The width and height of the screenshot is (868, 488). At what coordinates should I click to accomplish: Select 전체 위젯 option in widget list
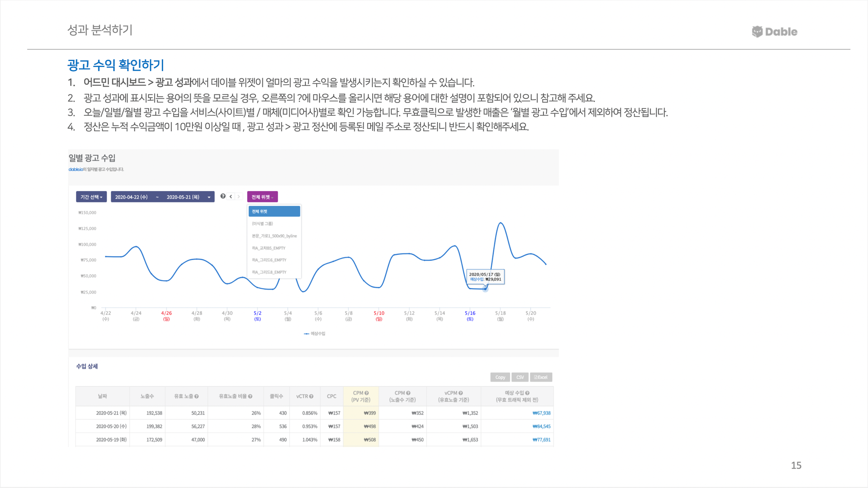coord(274,211)
